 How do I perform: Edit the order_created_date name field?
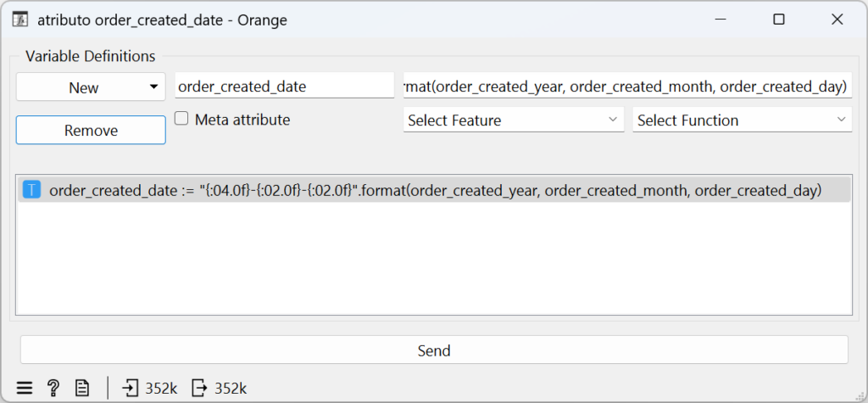285,86
